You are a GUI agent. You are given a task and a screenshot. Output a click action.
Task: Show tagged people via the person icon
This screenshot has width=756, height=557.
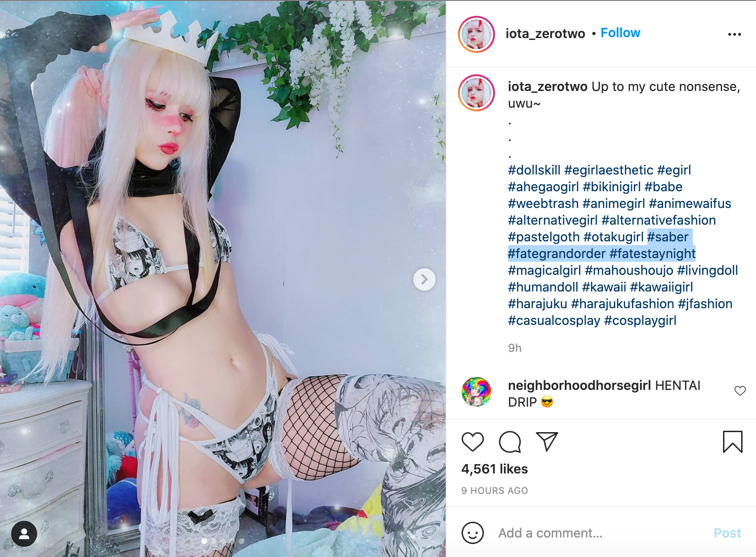tap(24, 534)
